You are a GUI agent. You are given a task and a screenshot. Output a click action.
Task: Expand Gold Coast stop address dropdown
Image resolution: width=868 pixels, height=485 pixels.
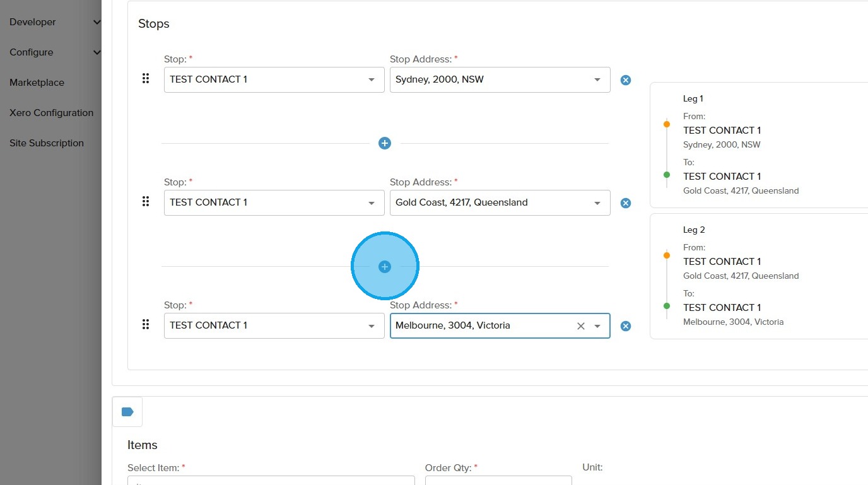pos(597,203)
